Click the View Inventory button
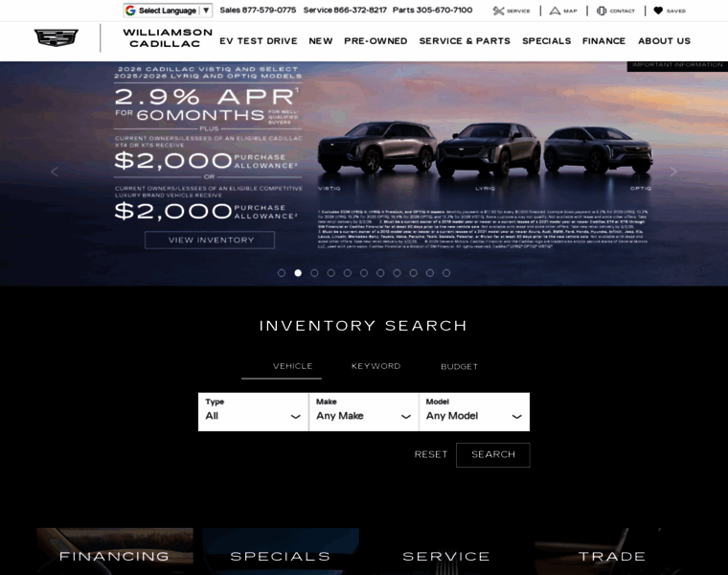The height and width of the screenshot is (575, 728). (x=210, y=241)
